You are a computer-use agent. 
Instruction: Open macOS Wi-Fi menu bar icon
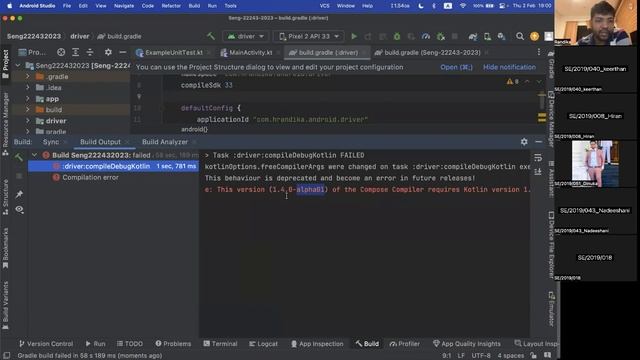click(462, 6)
